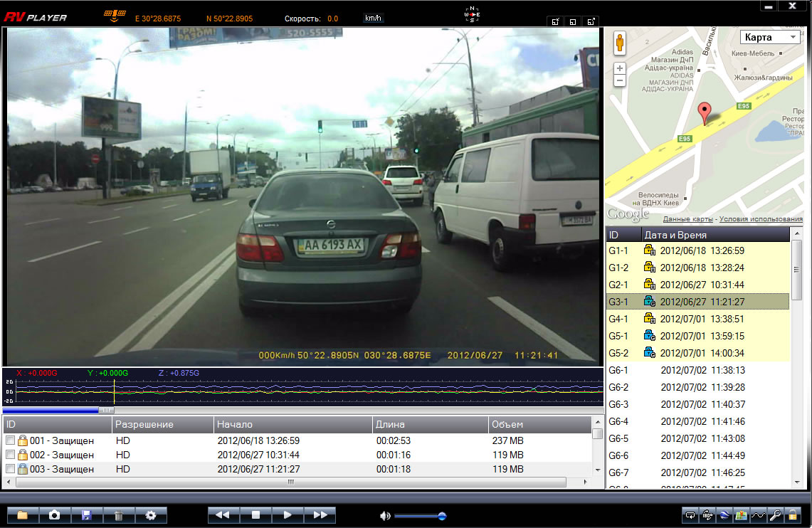Click the km/h speed unit selector
This screenshot has height=528, width=812.
coord(374,19)
